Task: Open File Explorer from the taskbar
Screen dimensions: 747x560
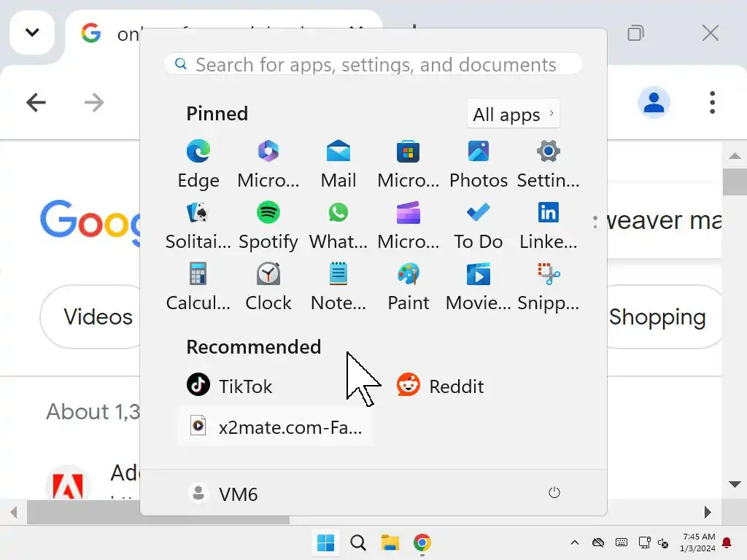Action: [x=390, y=542]
